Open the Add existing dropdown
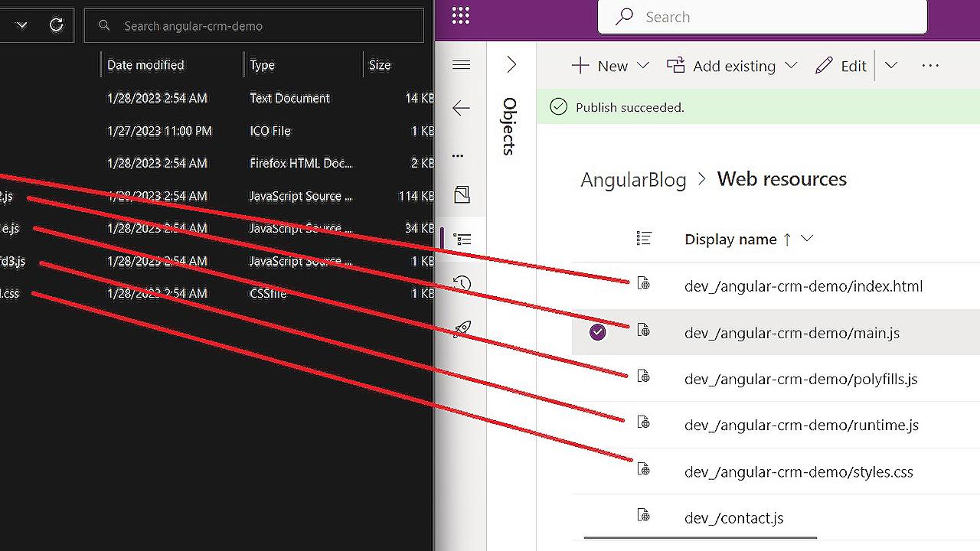 (792, 66)
